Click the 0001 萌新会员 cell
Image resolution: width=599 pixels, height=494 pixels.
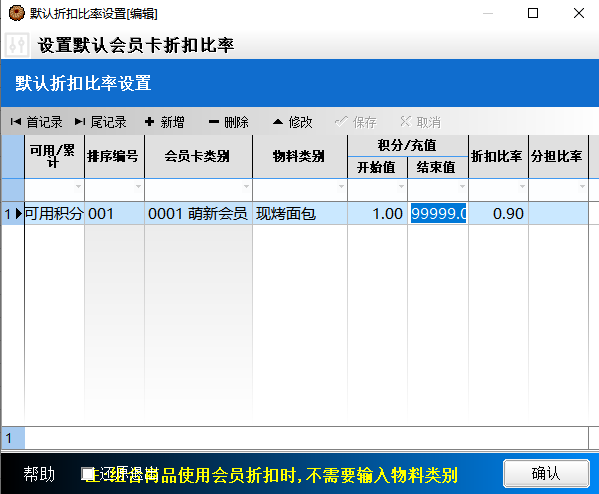point(198,213)
